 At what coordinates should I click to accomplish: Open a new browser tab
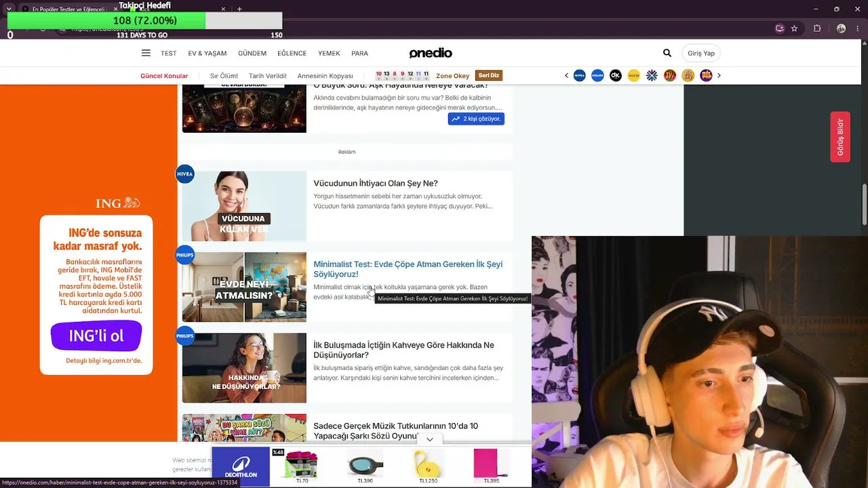pyautogui.click(x=239, y=9)
